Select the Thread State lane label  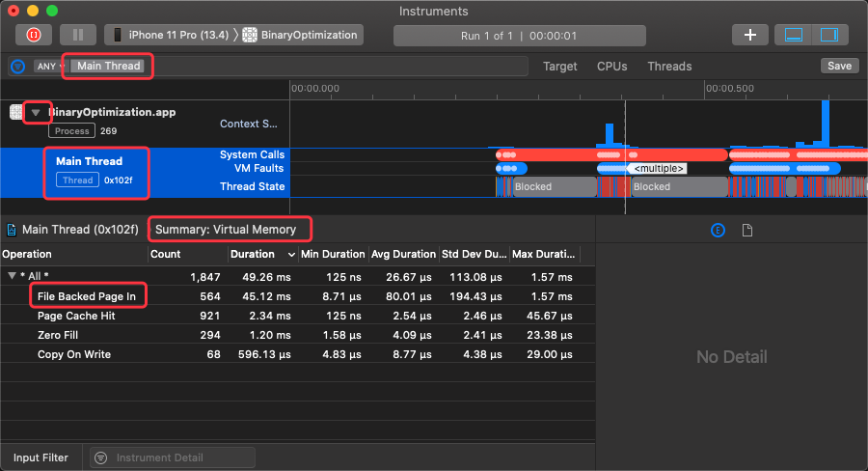252,186
